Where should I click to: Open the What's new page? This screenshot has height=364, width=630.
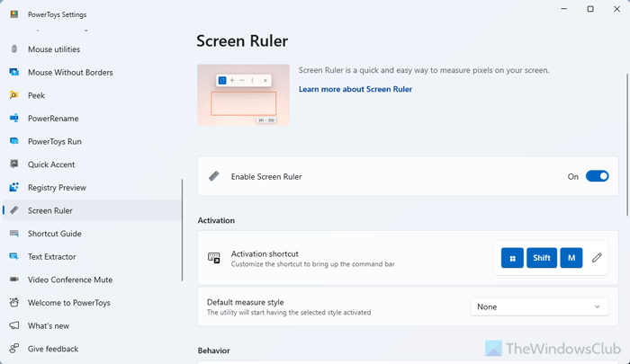[x=49, y=325]
